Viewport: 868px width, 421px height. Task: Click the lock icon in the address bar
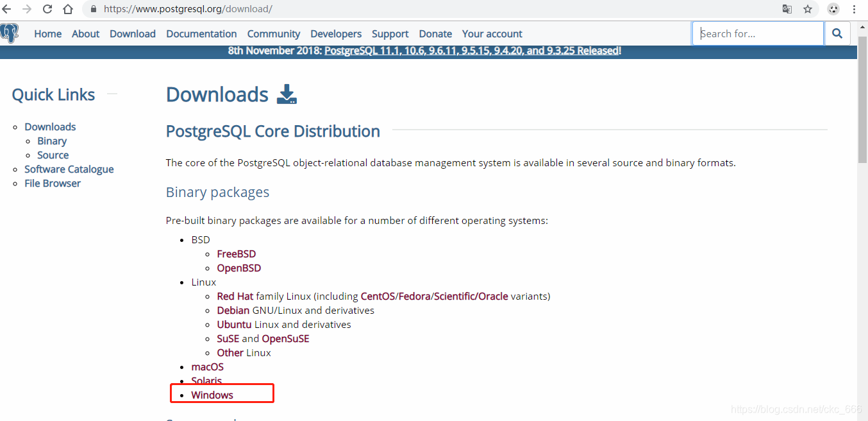tap(94, 10)
